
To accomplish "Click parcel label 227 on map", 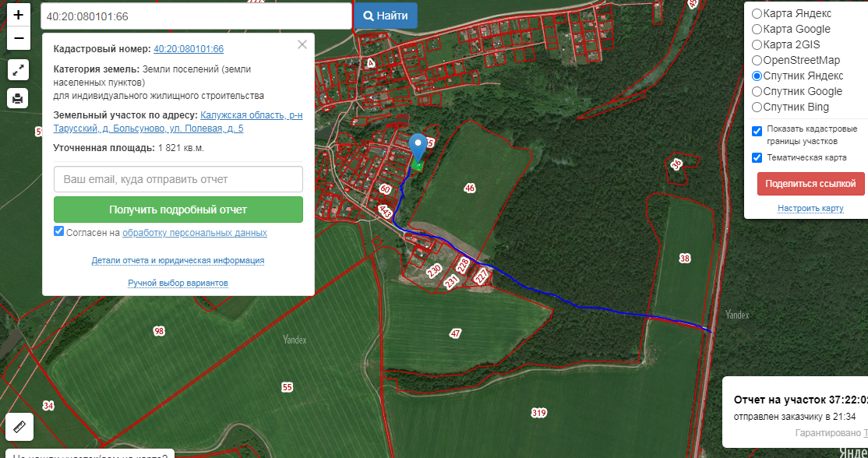I will click(x=482, y=276).
